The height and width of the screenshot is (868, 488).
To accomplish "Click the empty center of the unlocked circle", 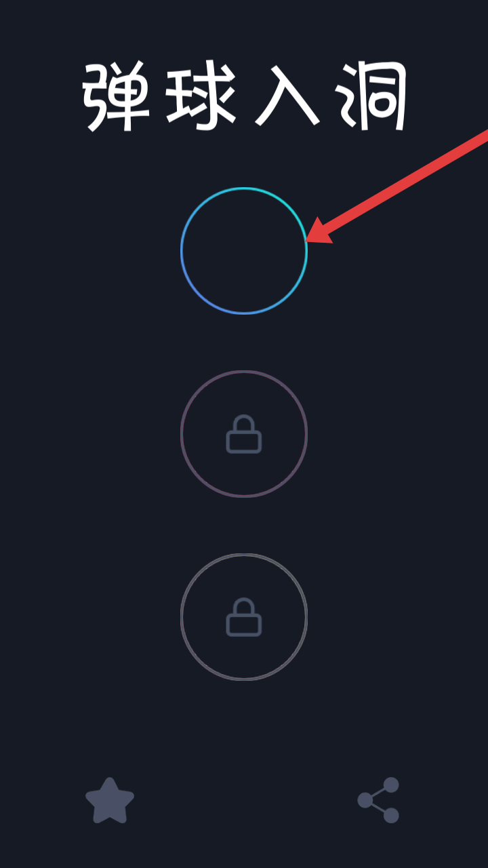I will (x=244, y=251).
